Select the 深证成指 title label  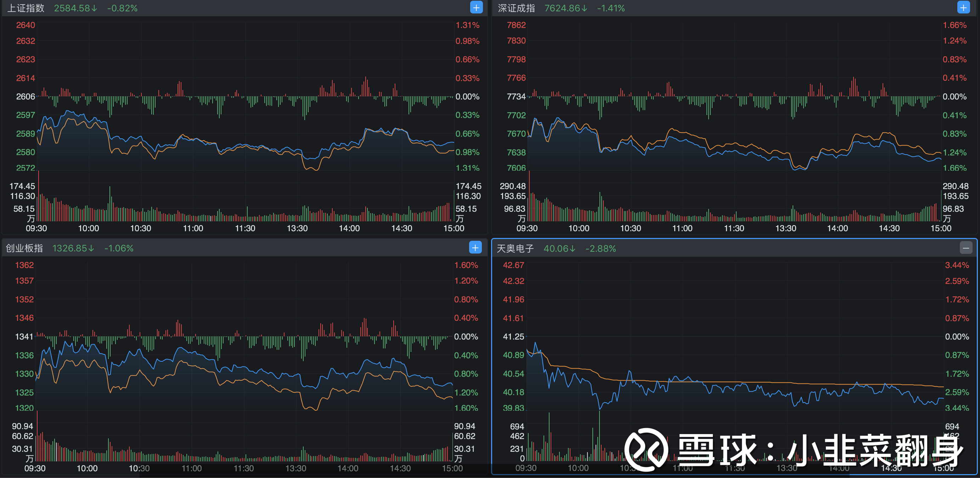[516, 8]
